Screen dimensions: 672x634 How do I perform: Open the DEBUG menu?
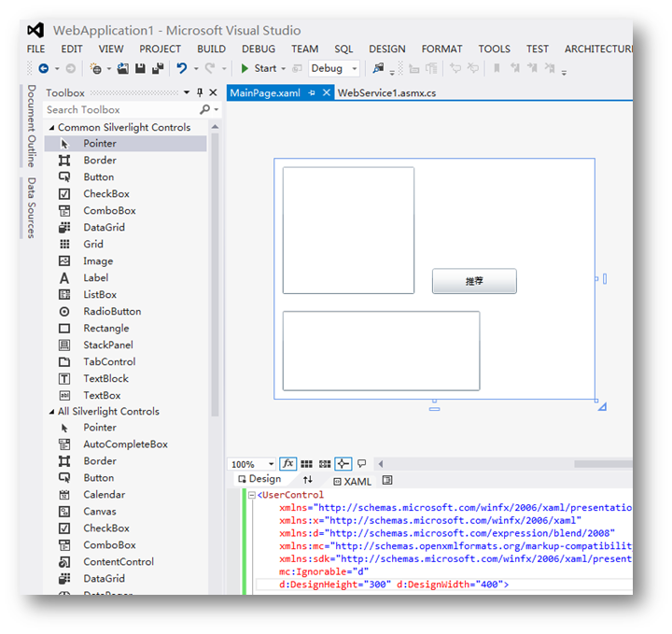[259, 49]
